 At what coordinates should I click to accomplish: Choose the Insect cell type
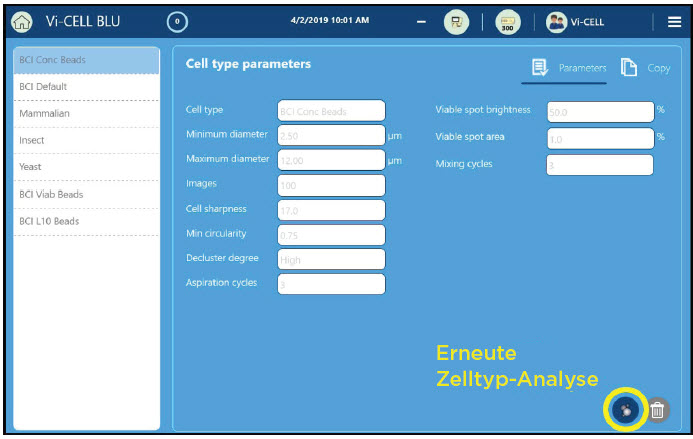(86, 141)
